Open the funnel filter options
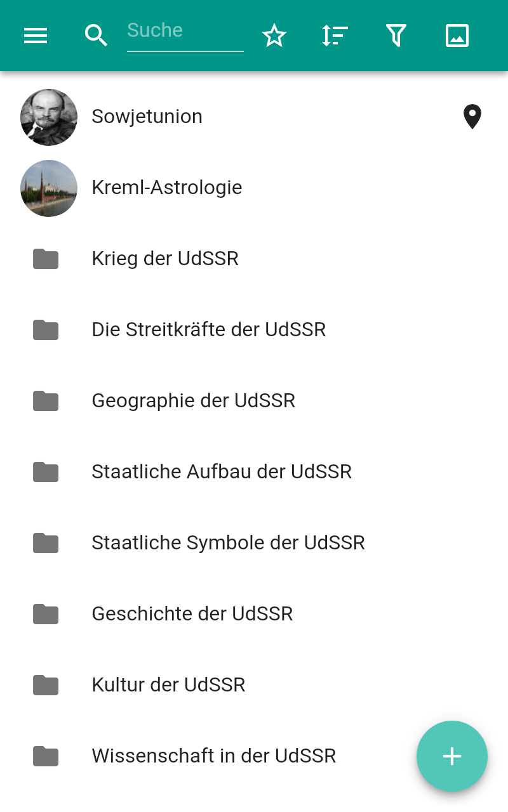The height and width of the screenshot is (812, 508). pos(396,36)
